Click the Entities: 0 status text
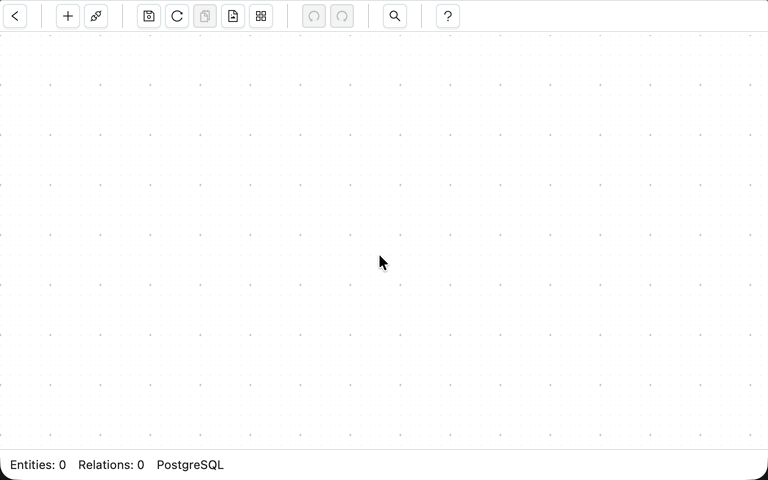Viewport: 768px width, 480px height. pyautogui.click(x=38, y=465)
